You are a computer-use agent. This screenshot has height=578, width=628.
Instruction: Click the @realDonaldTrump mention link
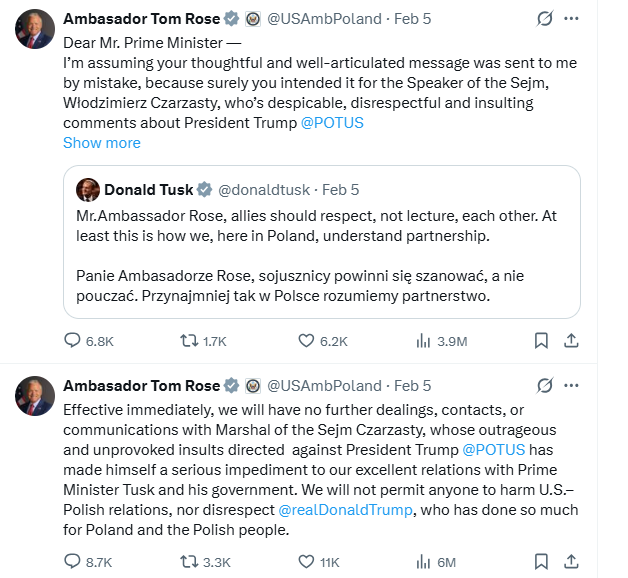[x=345, y=511]
